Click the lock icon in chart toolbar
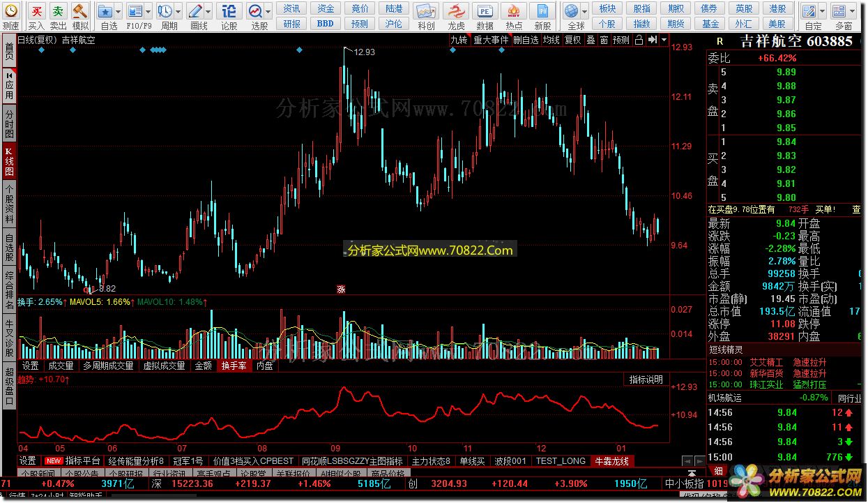Screen dimensions: 868x503 (x=639, y=40)
